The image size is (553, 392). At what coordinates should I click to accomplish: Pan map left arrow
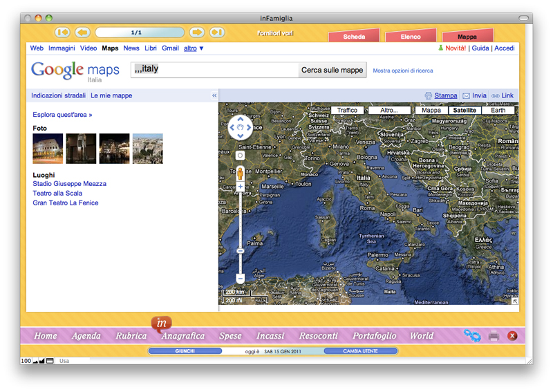tap(232, 128)
